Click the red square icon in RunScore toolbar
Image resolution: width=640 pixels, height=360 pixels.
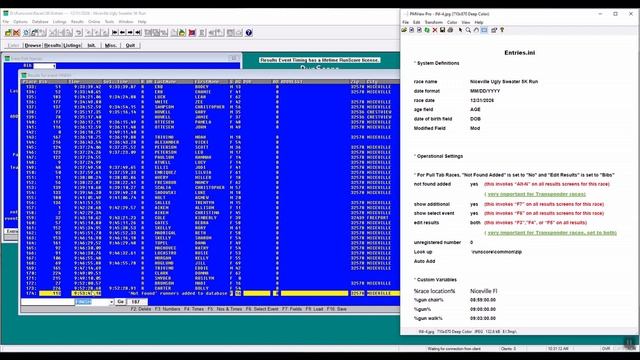click(192, 33)
